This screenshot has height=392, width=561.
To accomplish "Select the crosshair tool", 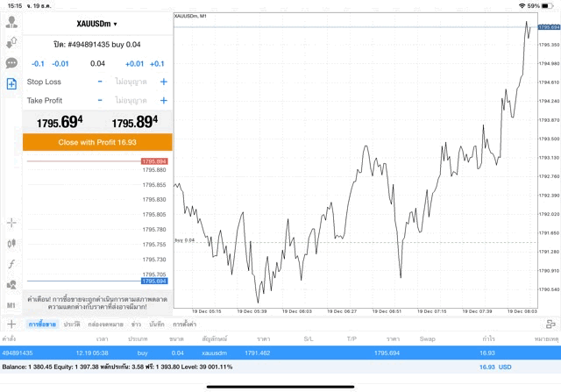I will (11, 223).
